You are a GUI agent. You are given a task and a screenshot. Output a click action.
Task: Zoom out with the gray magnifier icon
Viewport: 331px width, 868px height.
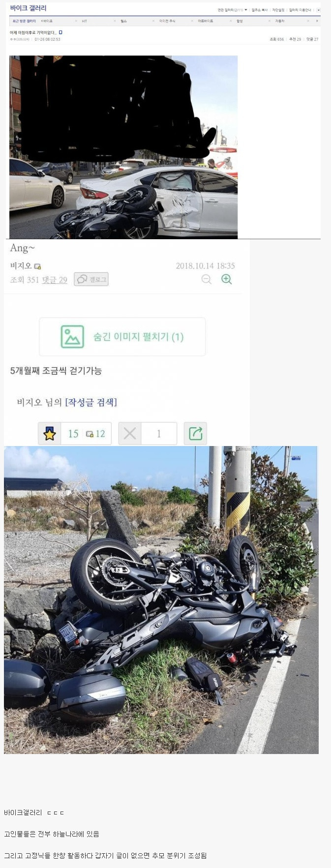[207, 279]
